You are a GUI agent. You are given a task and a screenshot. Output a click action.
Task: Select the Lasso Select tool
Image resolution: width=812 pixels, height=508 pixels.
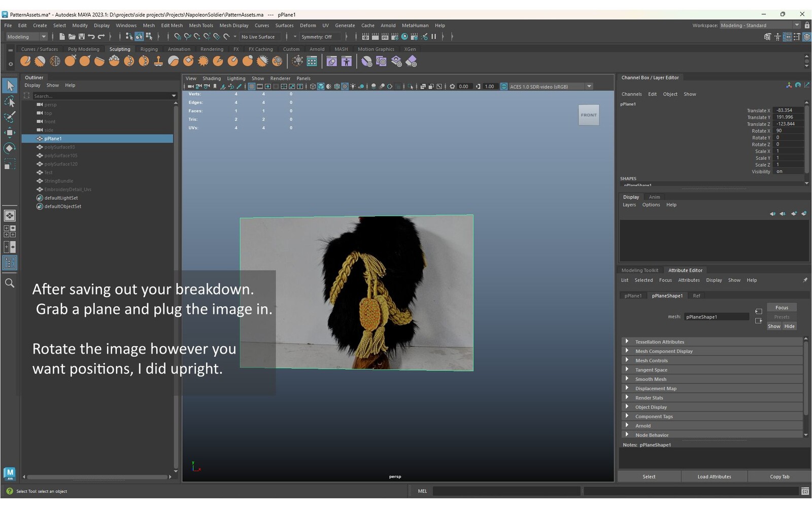coord(9,102)
